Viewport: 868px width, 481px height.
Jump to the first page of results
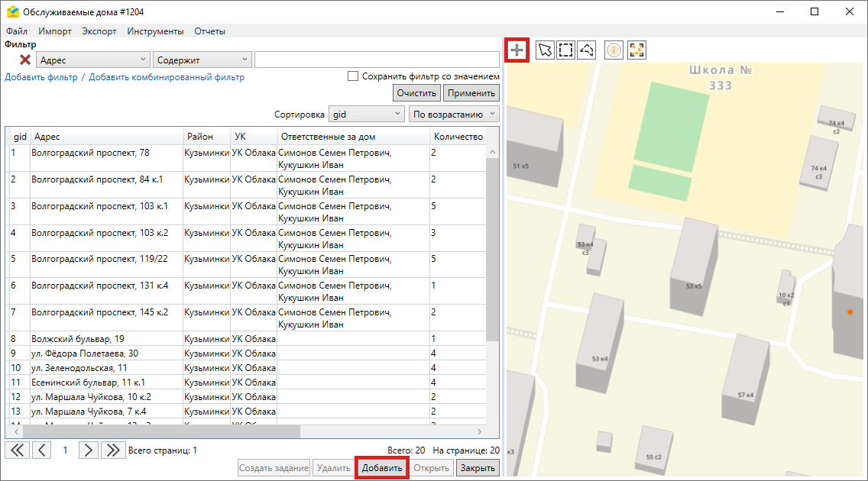(x=17, y=450)
